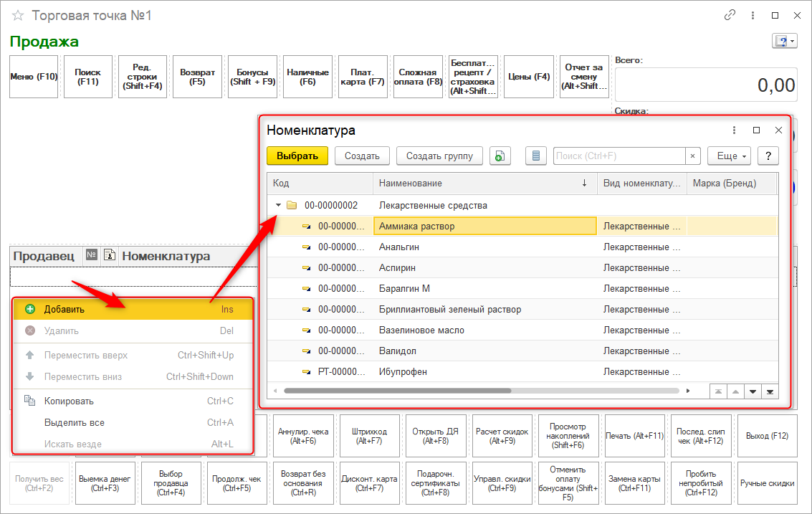Click the copy-item icon with green plus
The image size is (812, 514).
500,156
